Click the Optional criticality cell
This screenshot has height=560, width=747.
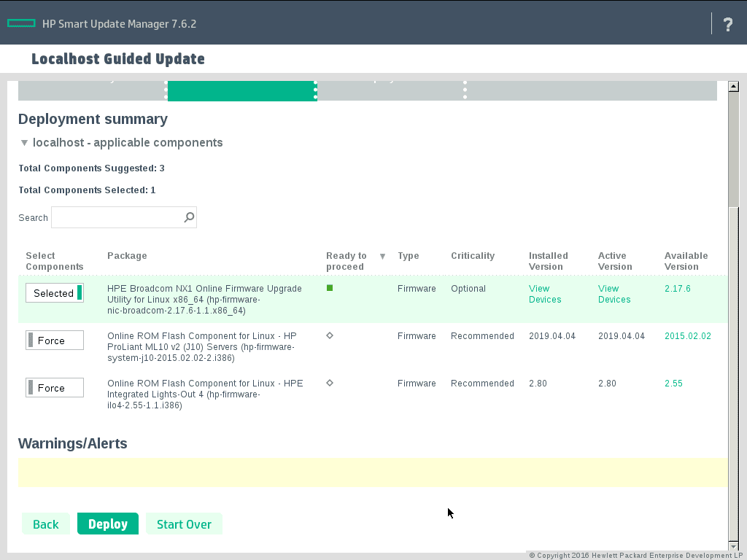[x=468, y=289]
